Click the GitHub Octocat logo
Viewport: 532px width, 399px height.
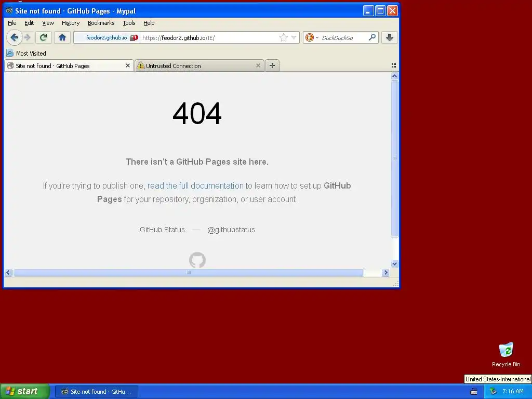click(x=197, y=260)
